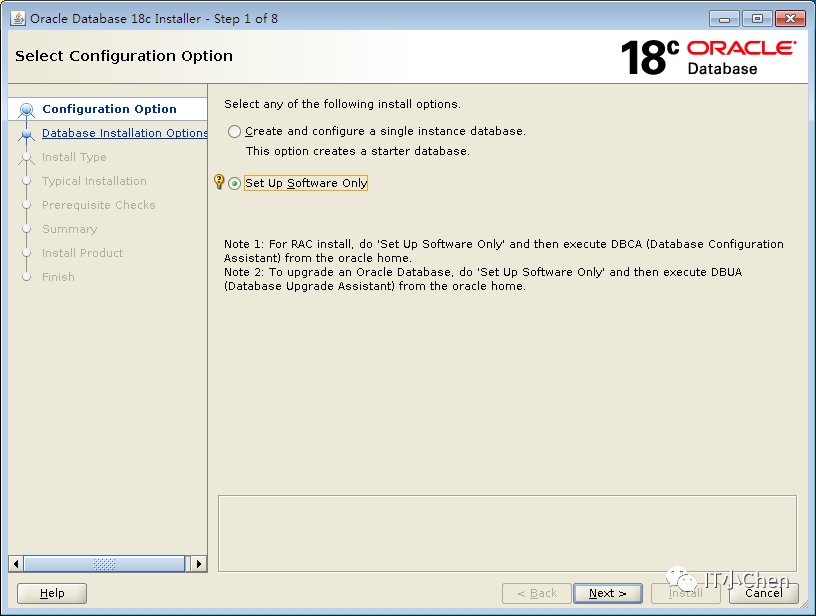
Task: Open the Database Installation Options step link
Action: click(125, 133)
